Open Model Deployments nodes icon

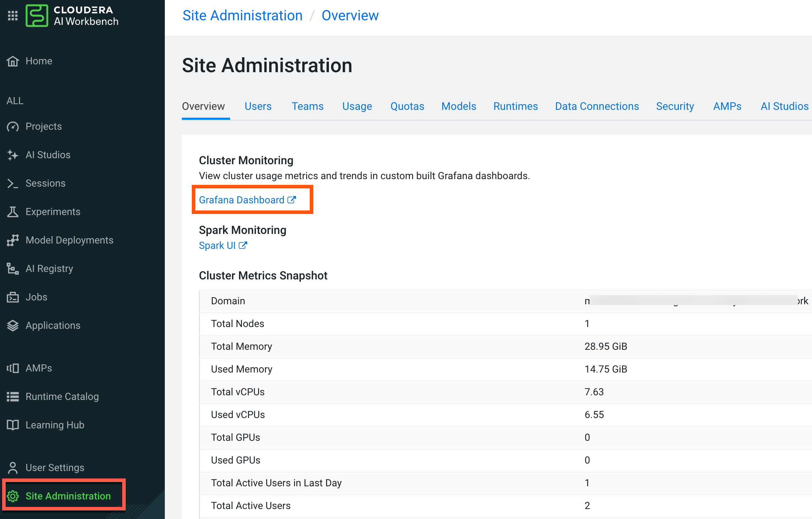click(x=13, y=240)
